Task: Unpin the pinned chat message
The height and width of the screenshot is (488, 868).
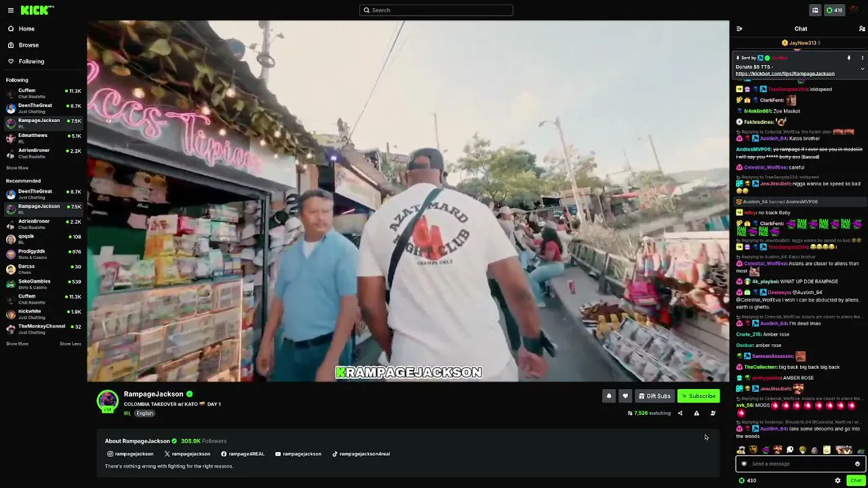Action: (848, 58)
